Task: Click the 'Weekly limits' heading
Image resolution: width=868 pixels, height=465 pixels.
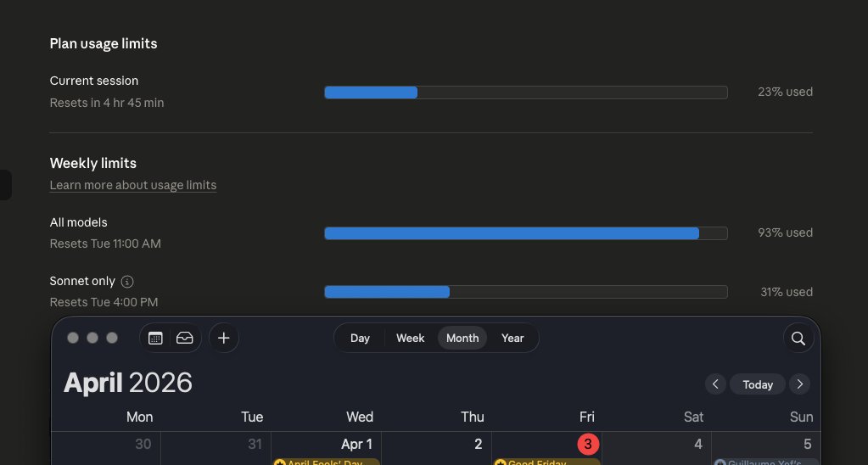Action: (x=93, y=163)
